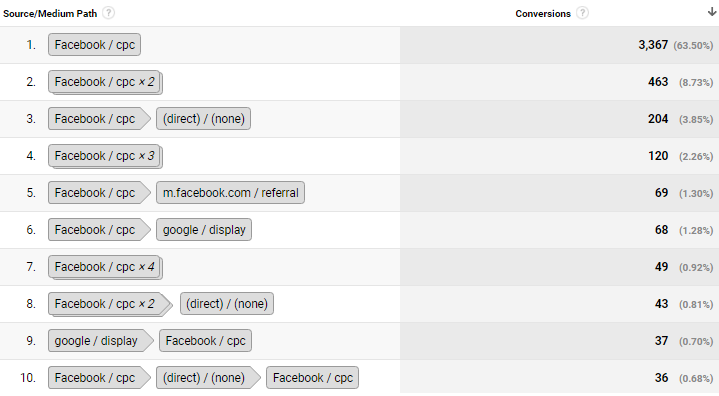Click m.facebook.com / referral chip

231,193
